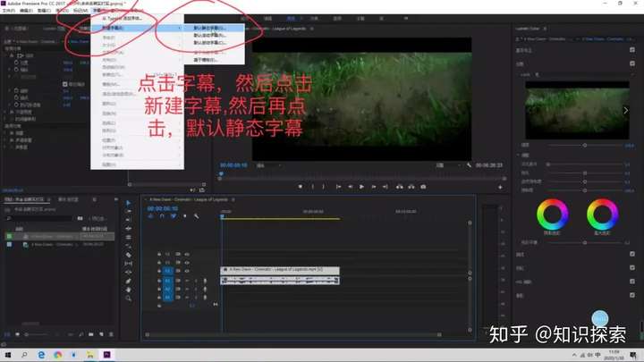Click New Item icon in Project panel
Screen dimensions: 644x362
[101, 334]
